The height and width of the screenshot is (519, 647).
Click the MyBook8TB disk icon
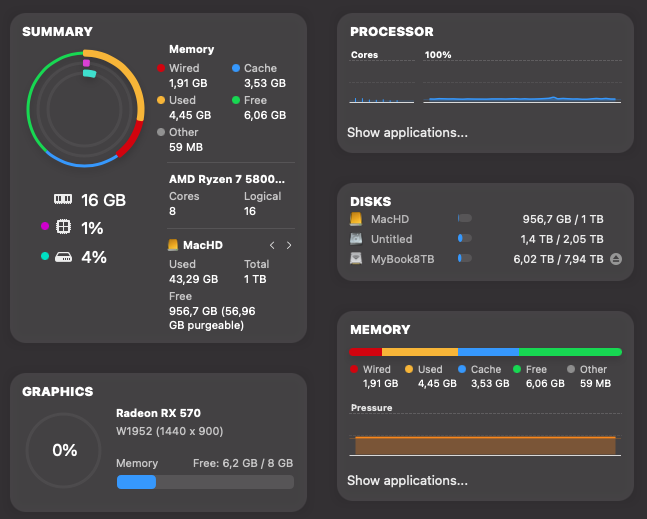point(356,259)
